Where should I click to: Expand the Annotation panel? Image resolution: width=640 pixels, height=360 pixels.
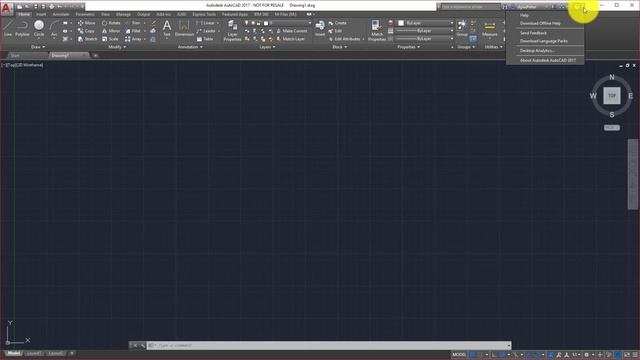coord(190,47)
